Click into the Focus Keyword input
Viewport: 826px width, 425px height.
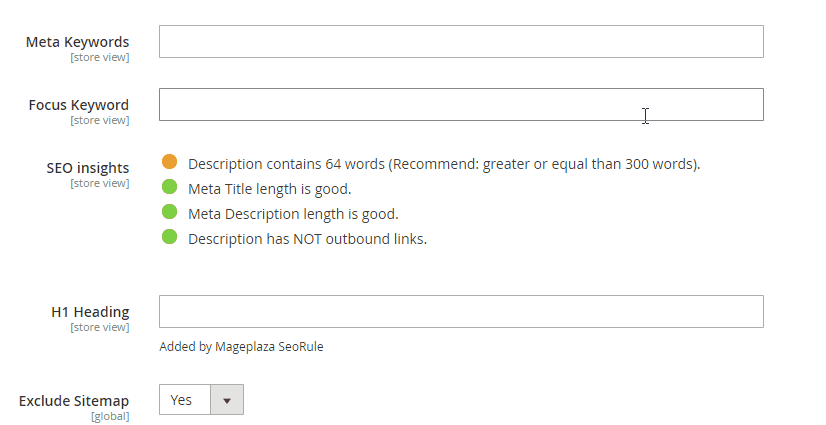click(x=461, y=105)
